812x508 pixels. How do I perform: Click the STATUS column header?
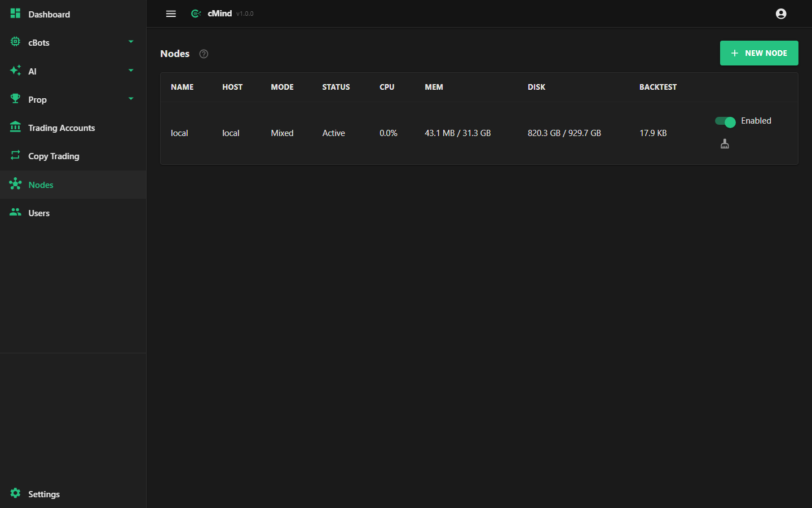pos(336,87)
